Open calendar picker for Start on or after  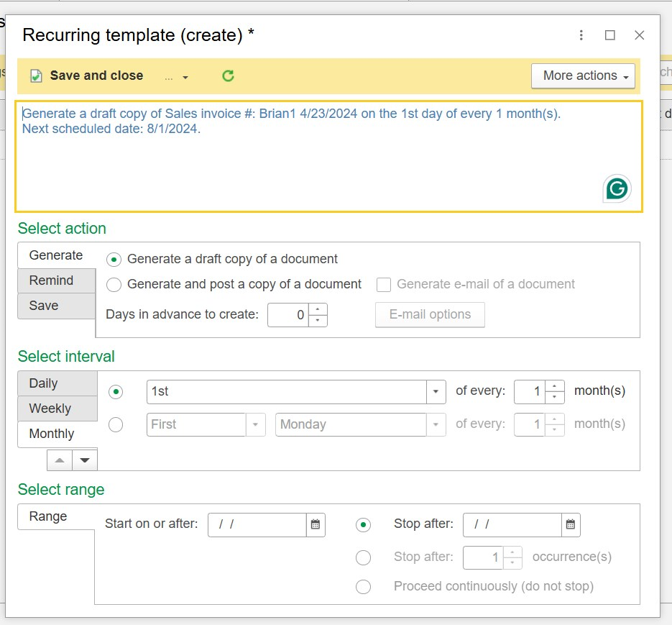[x=316, y=524]
